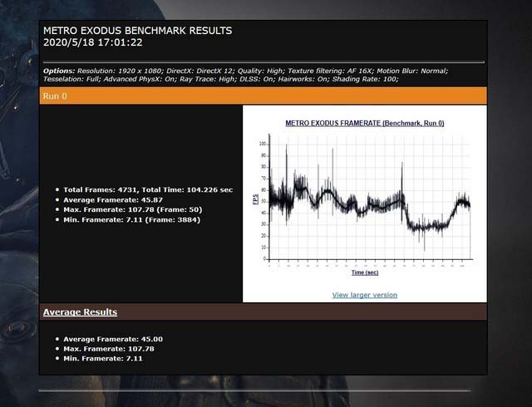Click the date 2020/5/18 17:01:22
This screenshot has width=532, height=407.
(x=92, y=42)
